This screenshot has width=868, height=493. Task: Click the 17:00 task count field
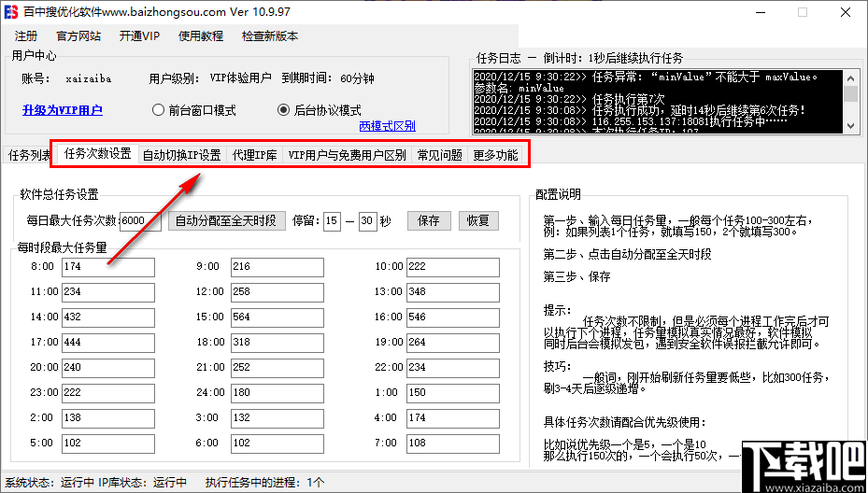[108, 343]
